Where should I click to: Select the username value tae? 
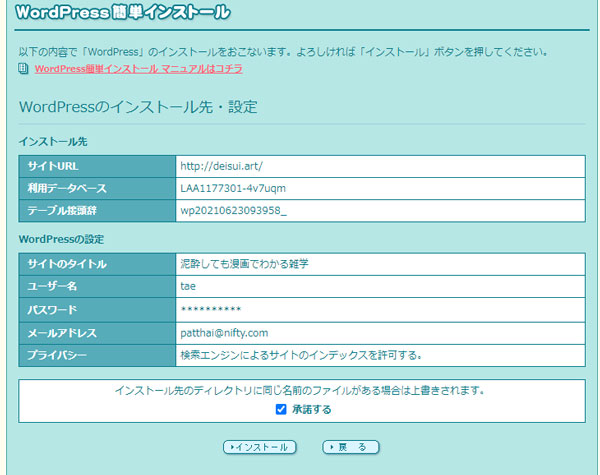pos(188,286)
